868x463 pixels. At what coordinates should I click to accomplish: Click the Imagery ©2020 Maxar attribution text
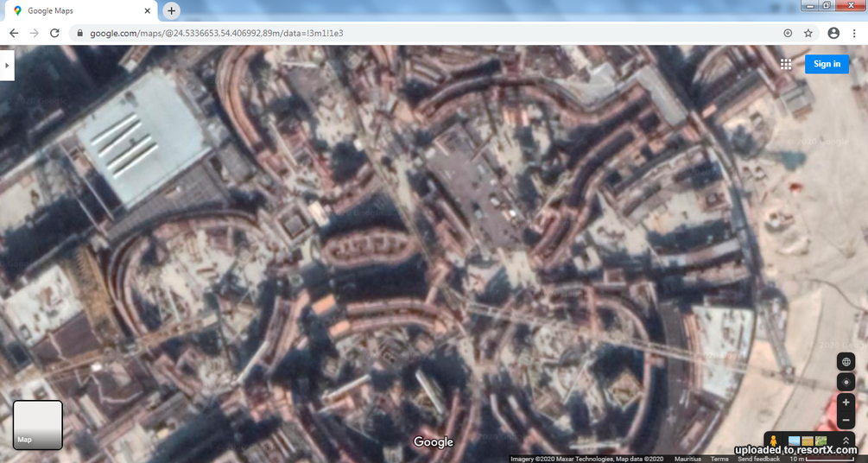click(586, 459)
